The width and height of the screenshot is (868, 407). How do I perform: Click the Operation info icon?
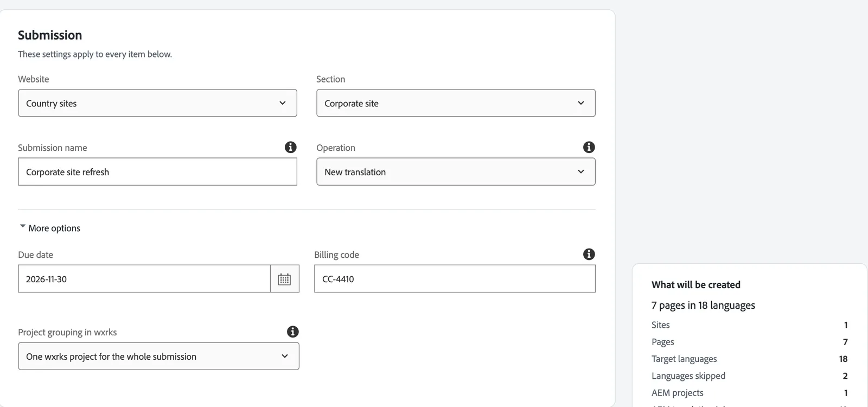[589, 147]
